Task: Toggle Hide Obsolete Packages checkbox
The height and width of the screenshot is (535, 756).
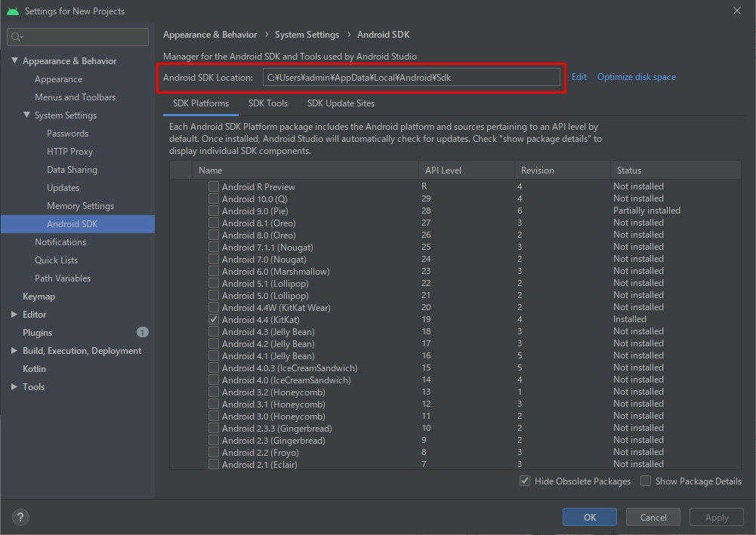Action: coord(525,481)
